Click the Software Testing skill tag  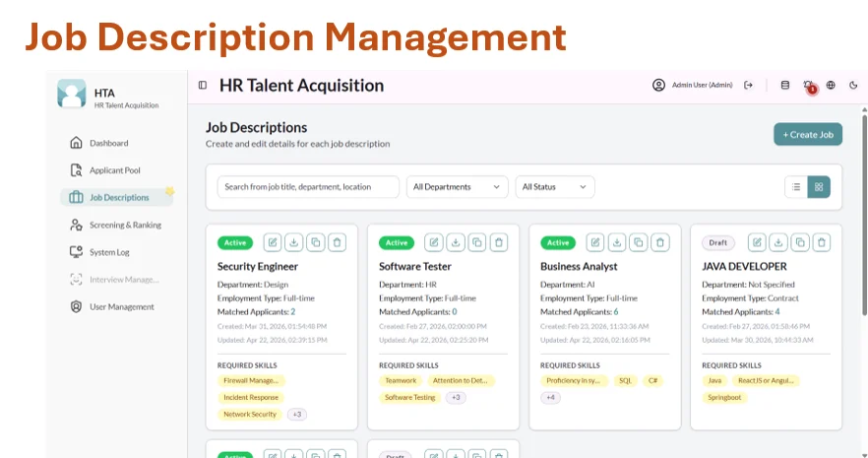(x=410, y=398)
